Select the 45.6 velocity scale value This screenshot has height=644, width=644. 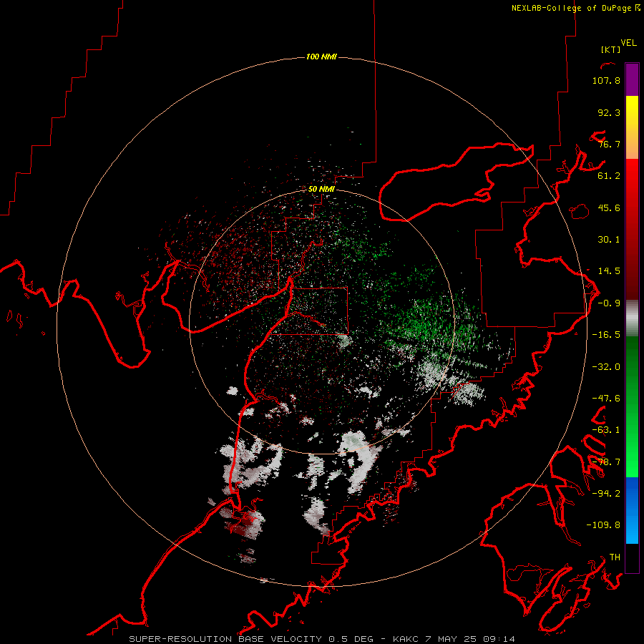[x=609, y=208]
